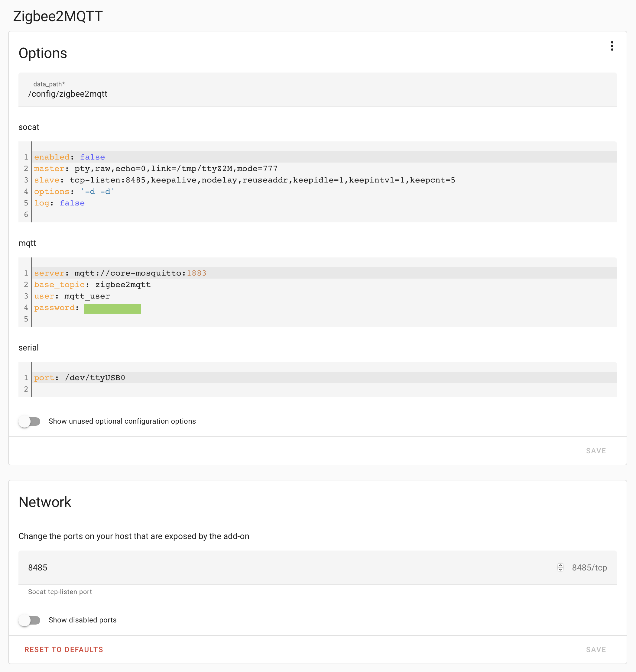Click the 'mqtt' section label
636x672 pixels.
[x=27, y=243]
